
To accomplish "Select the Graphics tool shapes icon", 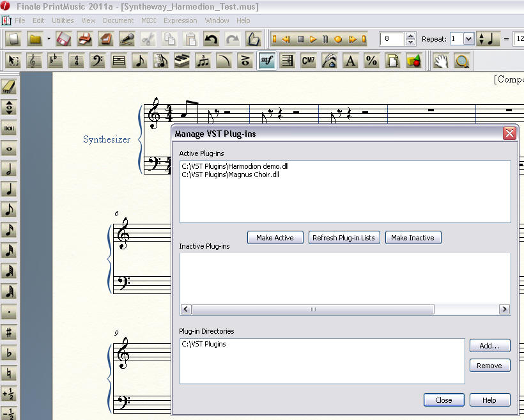I will point(413,61).
